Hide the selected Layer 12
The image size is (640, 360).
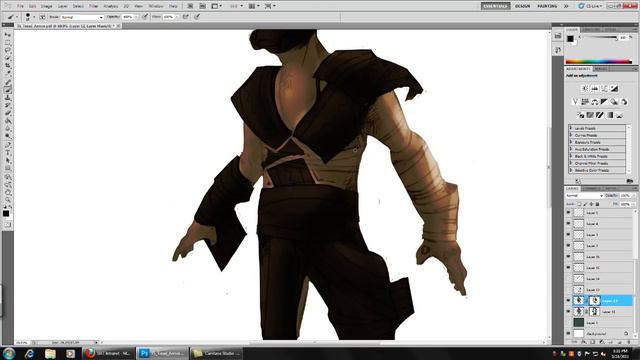568,300
